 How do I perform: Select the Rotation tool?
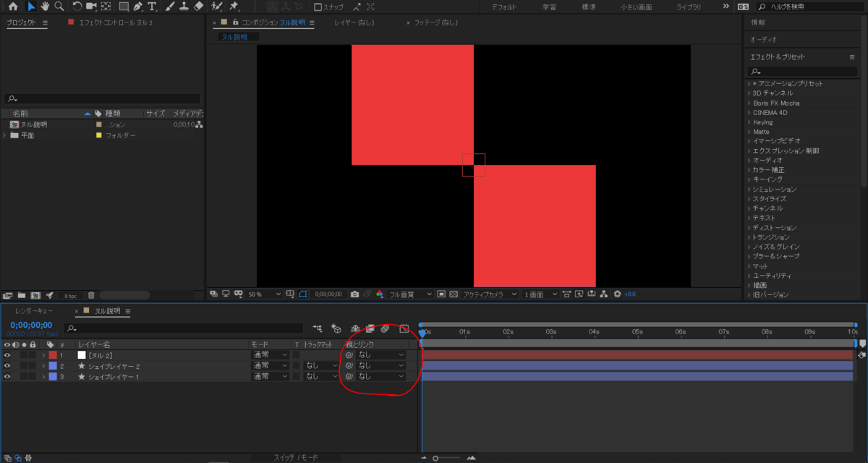77,7
